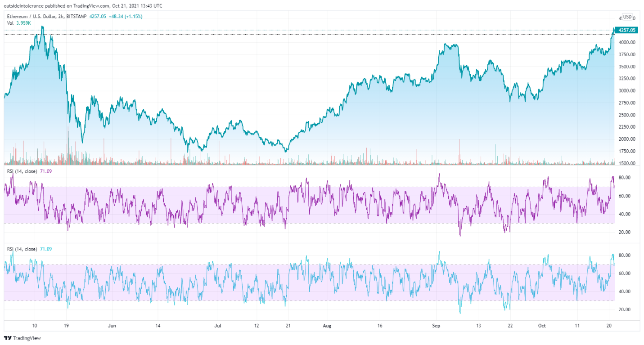Click the Jun label on the time axis
This screenshot has width=644, height=345.
(x=112, y=325)
